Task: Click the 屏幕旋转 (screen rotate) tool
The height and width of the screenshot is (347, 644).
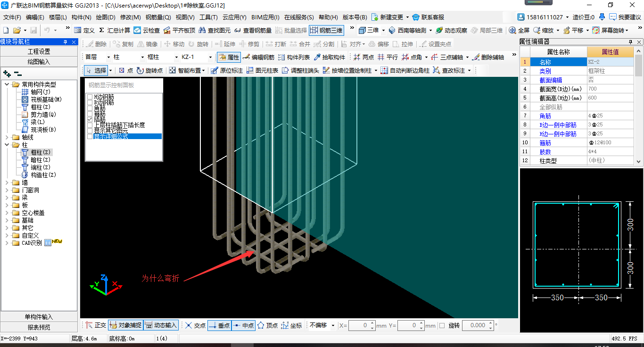Action: tap(608, 30)
